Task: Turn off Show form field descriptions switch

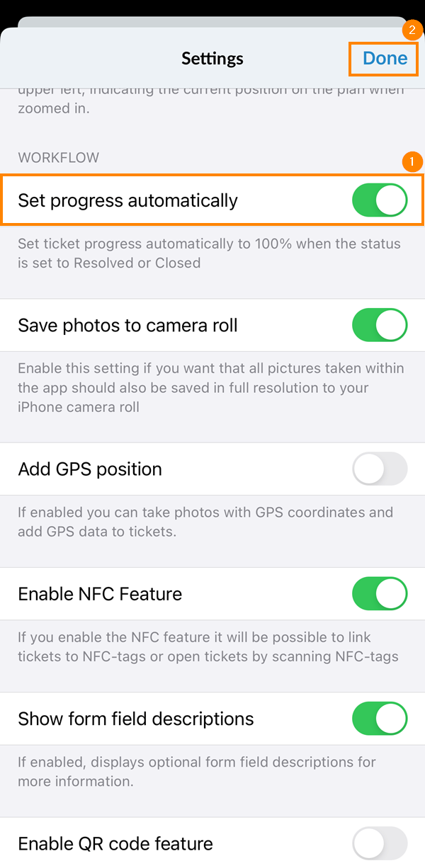Action: (x=380, y=719)
